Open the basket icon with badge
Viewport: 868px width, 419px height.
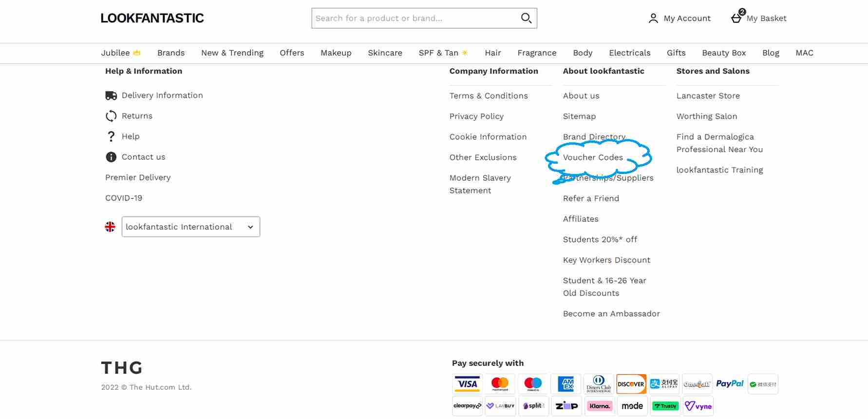pyautogui.click(x=737, y=17)
